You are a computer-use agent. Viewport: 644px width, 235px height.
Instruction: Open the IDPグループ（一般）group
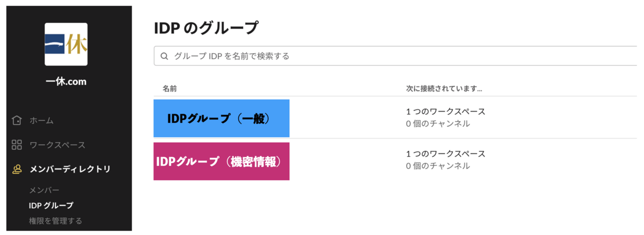point(222,118)
